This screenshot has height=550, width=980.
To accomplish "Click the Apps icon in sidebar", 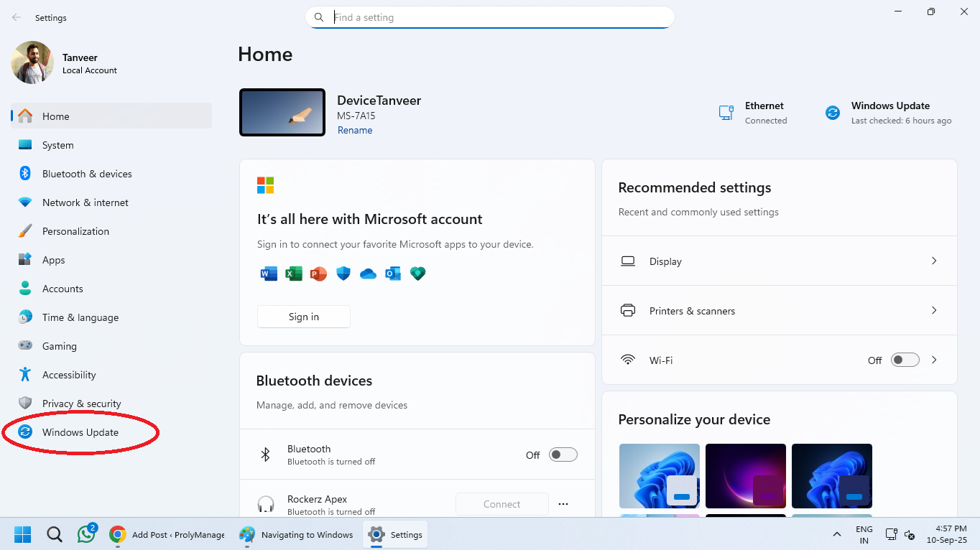I will tap(25, 259).
